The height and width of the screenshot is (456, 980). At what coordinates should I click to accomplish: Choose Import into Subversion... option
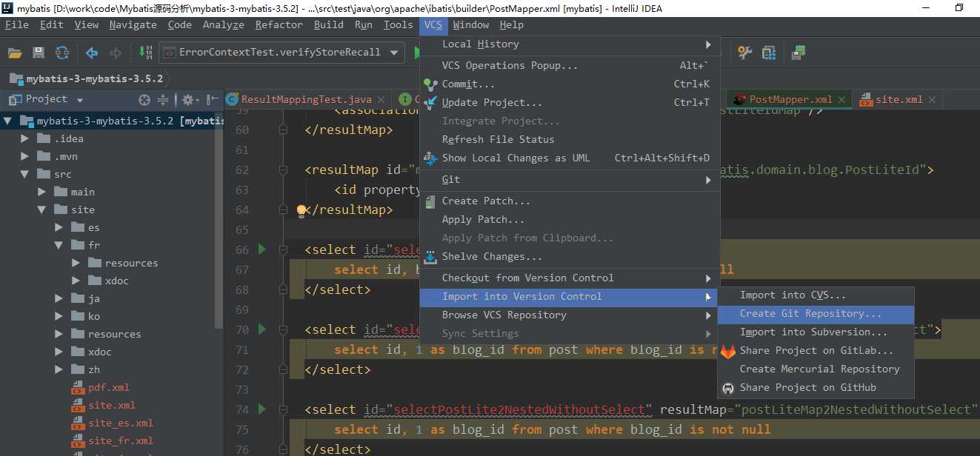pyautogui.click(x=816, y=332)
